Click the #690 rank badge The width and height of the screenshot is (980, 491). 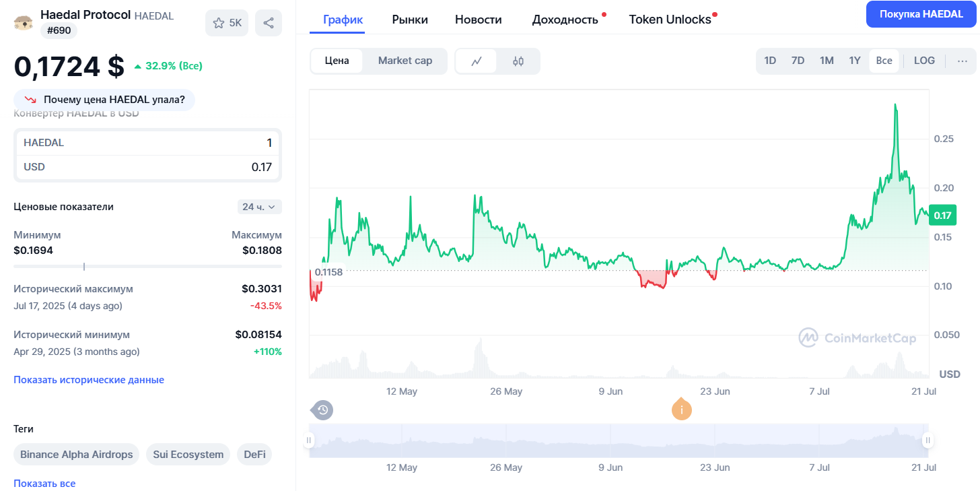(59, 30)
